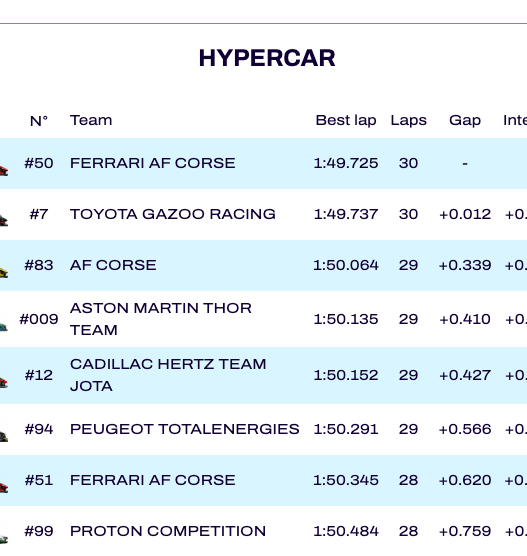Click CADILLAC HERTZ TEAM JOTA name
Viewport: 527px width, 556px height.
click(168, 375)
